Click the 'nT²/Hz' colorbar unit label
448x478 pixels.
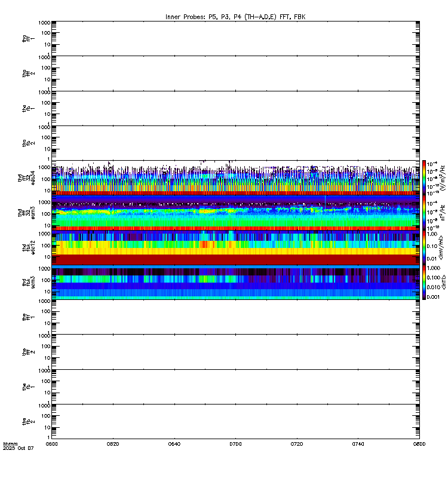point(443,213)
